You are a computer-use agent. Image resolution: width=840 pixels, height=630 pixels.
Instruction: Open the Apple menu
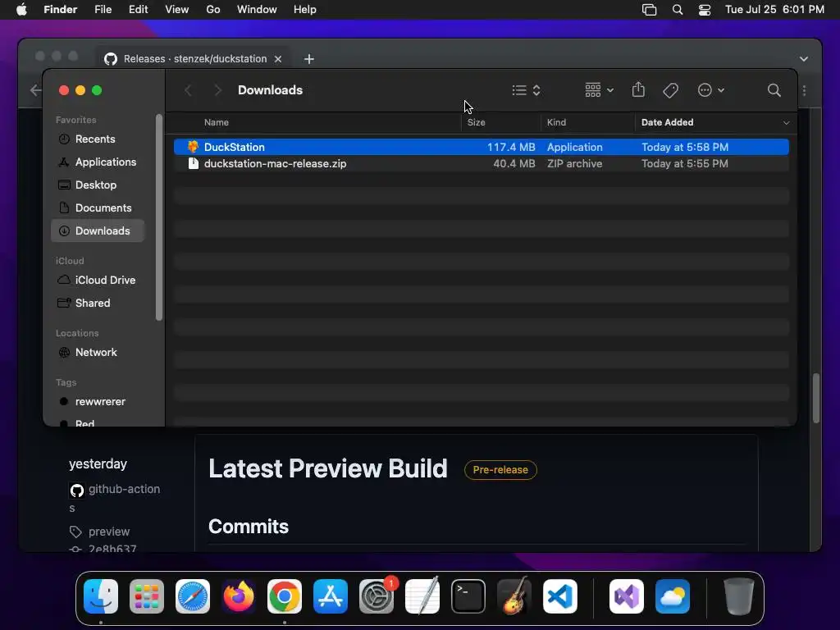point(21,10)
